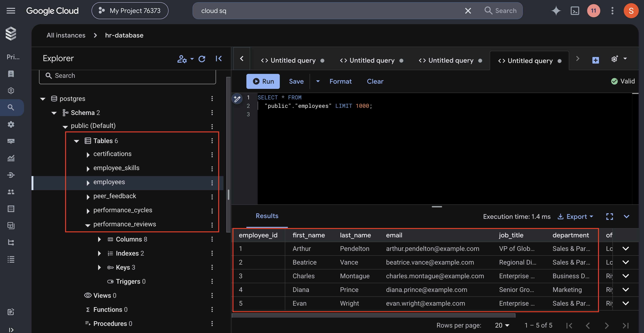Open the Export dropdown
This screenshot has width=644, height=333.
click(575, 217)
